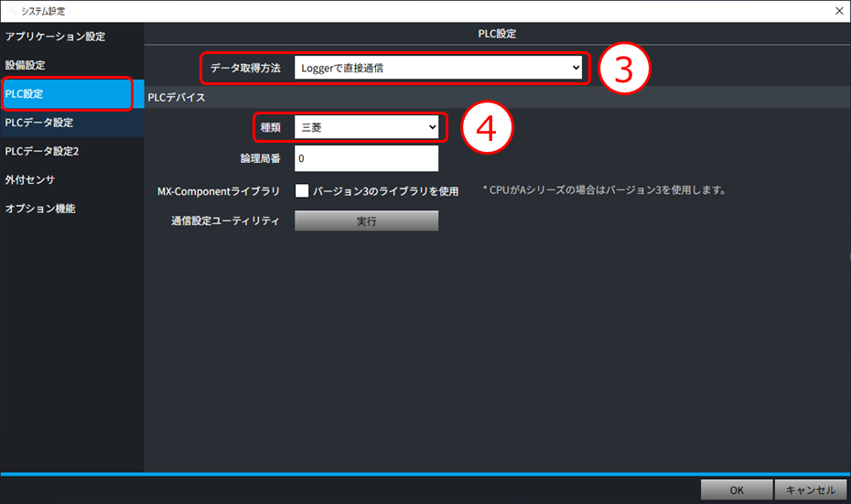Viewport: 851px width, 504px height.
Task: Click the system settings window title icon
Action: click(x=10, y=10)
